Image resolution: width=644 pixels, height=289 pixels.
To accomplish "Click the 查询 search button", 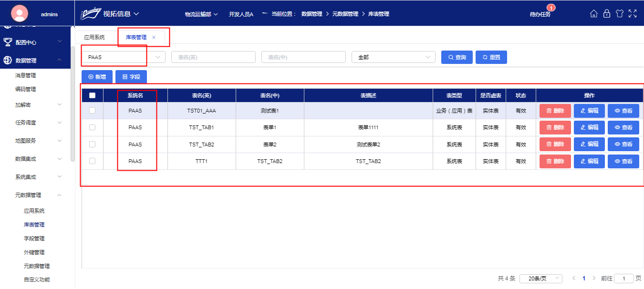I will (457, 57).
